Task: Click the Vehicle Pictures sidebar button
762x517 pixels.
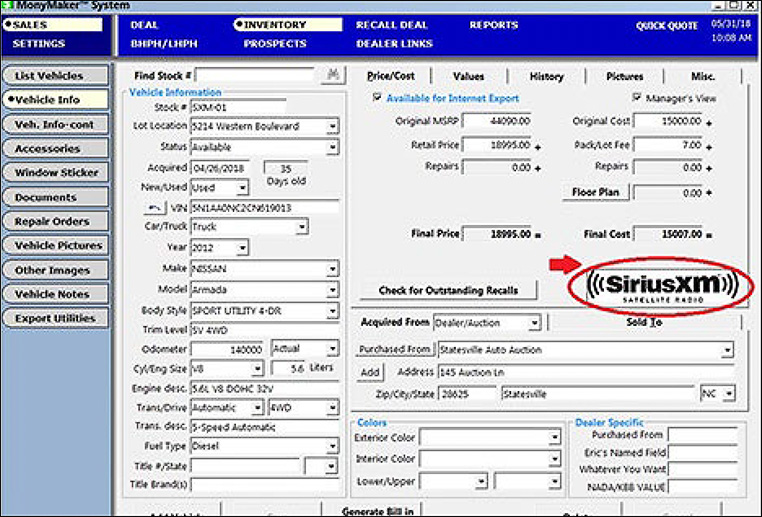Action: (55, 245)
